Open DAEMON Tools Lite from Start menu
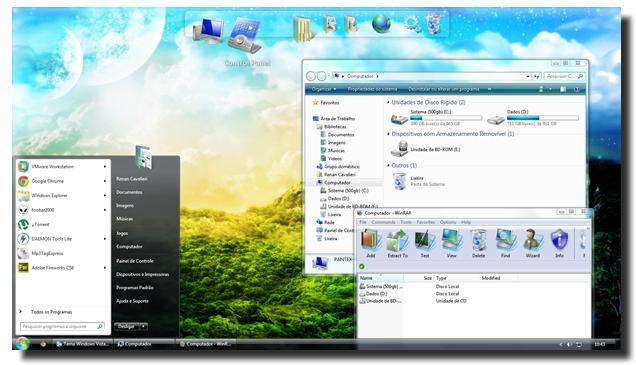The width and height of the screenshot is (636, 365). coord(62,239)
